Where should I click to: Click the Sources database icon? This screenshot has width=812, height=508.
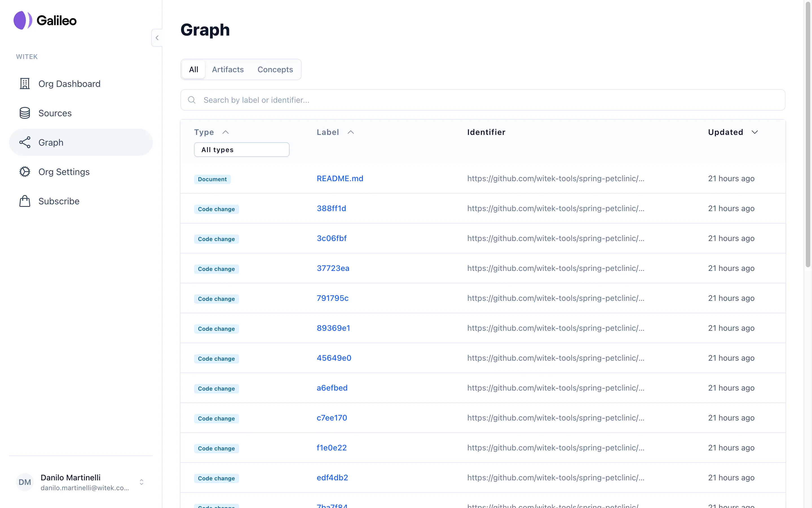pyautogui.click(x=25, y=113)
